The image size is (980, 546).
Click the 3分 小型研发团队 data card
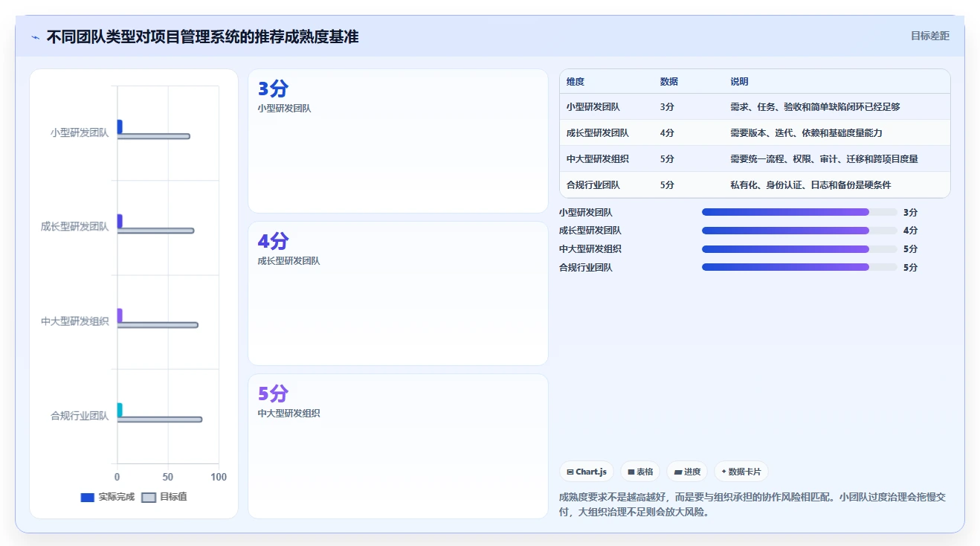[x=398, y=141]
